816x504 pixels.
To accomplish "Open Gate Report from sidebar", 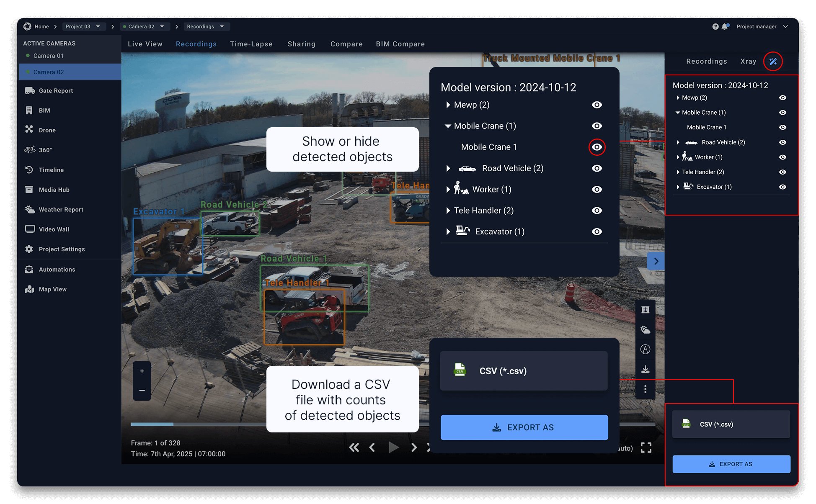I will (x=56, y=91).
